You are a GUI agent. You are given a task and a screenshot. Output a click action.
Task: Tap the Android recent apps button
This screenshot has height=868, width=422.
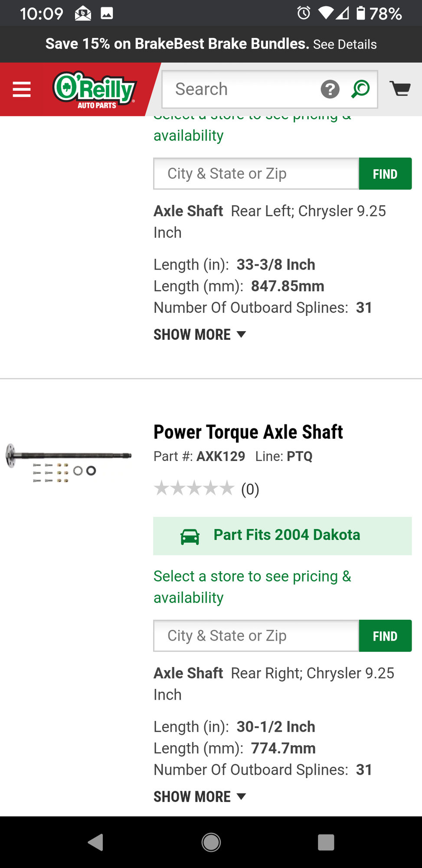pyautogui.click(x=326, y=842)
